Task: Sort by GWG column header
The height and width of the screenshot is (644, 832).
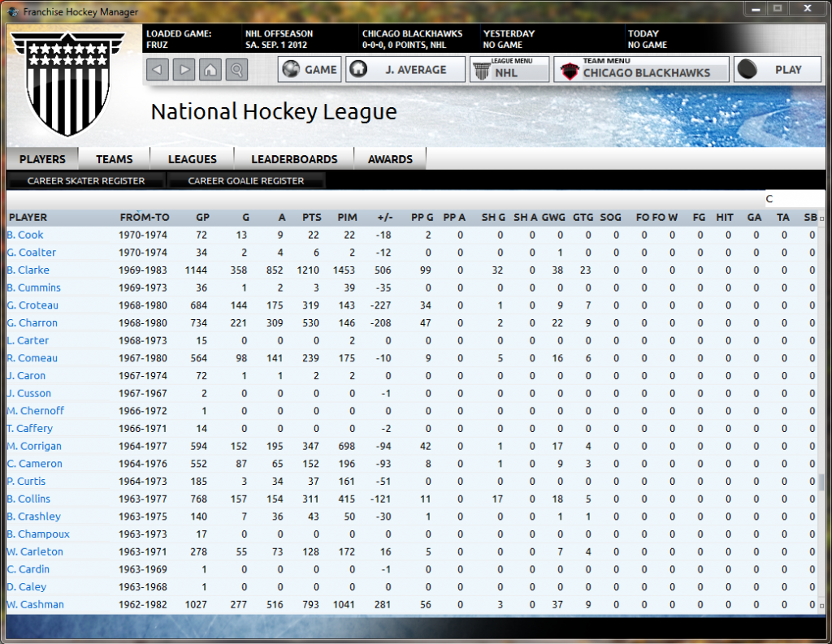Action: click(553, 218)
